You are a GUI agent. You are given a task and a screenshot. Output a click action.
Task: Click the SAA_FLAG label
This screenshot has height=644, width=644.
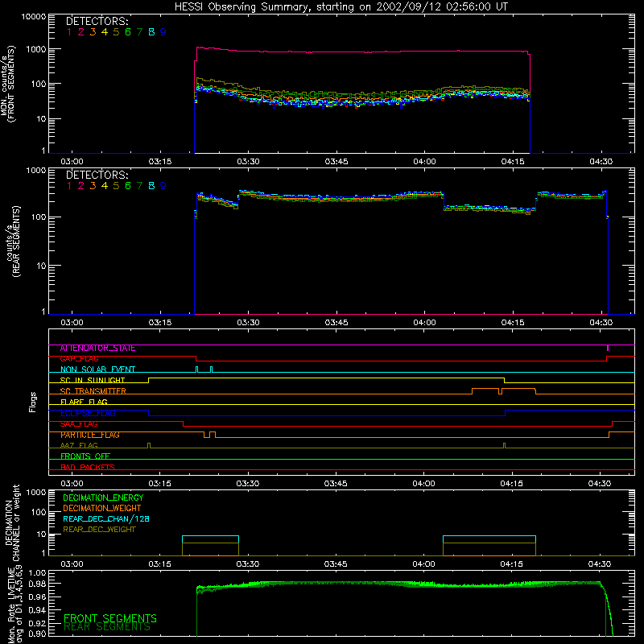(79, 424)
